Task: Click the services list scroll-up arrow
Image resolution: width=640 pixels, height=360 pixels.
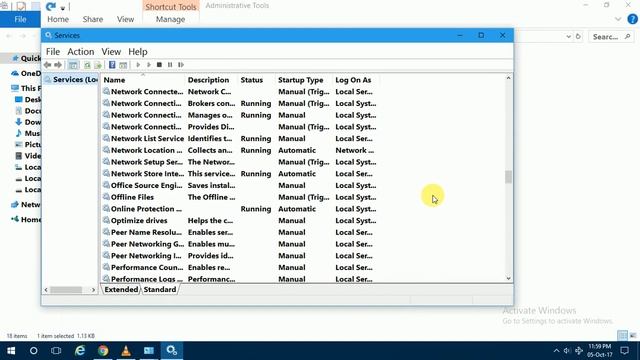Action: pos(508,78)
